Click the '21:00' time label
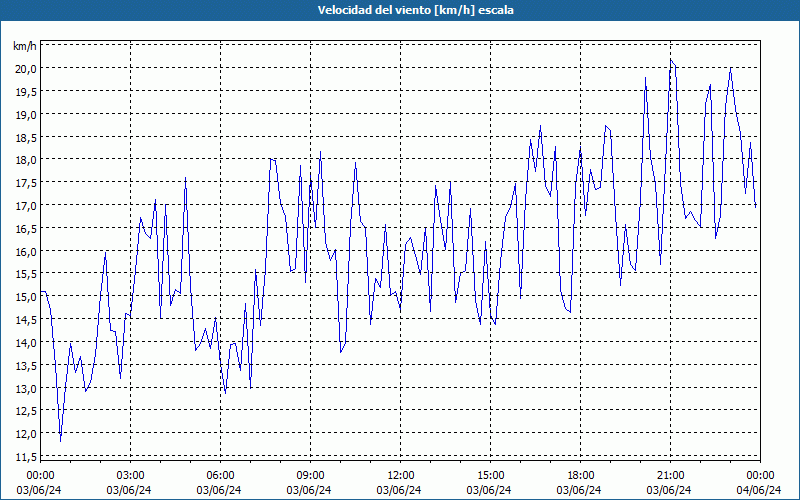The width and height of the screenshot is (800, 500). [670, 476]
